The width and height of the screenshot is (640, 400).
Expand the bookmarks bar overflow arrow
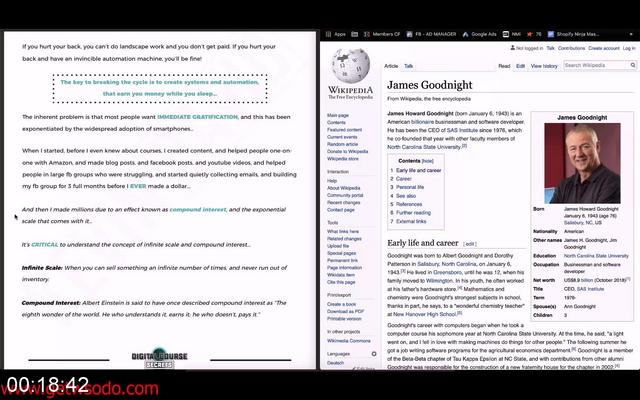(631, 34)
